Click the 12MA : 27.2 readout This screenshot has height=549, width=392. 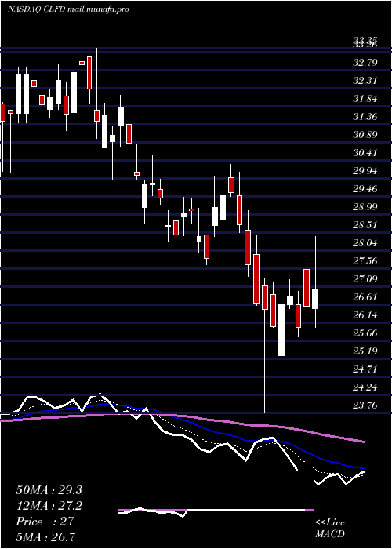pos(49,506)
